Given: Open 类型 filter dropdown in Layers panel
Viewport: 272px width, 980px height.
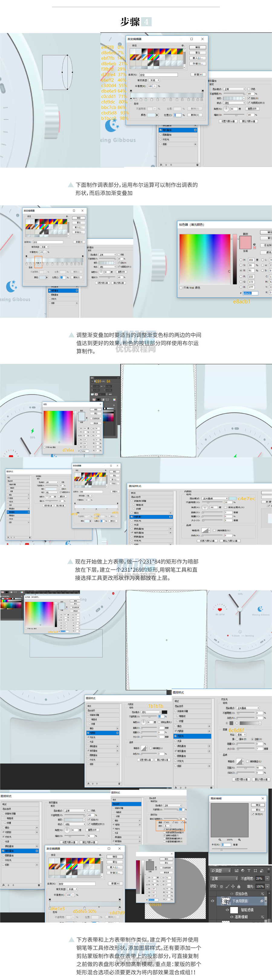Looking at the screenshot, I should [221, 870].
